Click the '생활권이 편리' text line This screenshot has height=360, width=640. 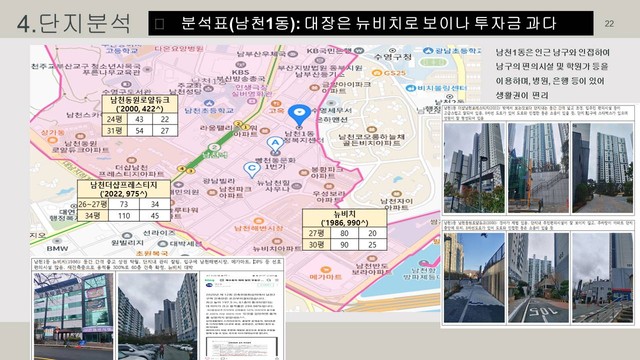(522, 95)
